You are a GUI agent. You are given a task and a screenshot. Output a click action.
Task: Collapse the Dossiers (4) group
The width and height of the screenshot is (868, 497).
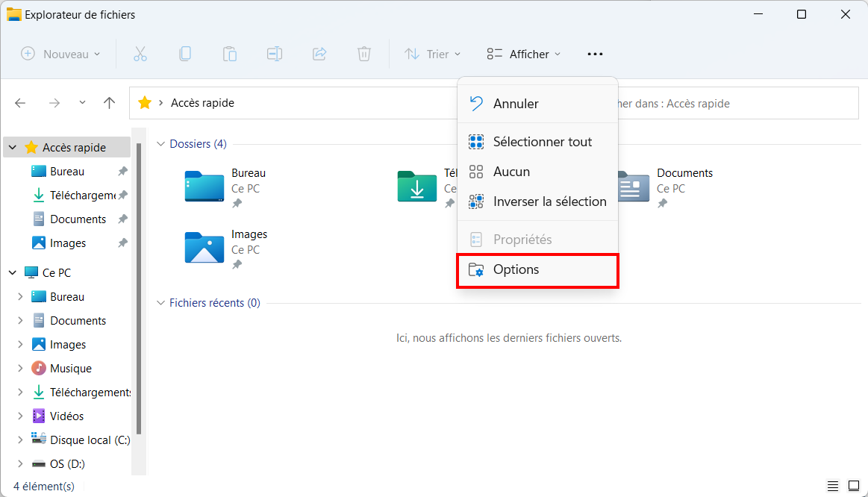(x=160, y=144)
